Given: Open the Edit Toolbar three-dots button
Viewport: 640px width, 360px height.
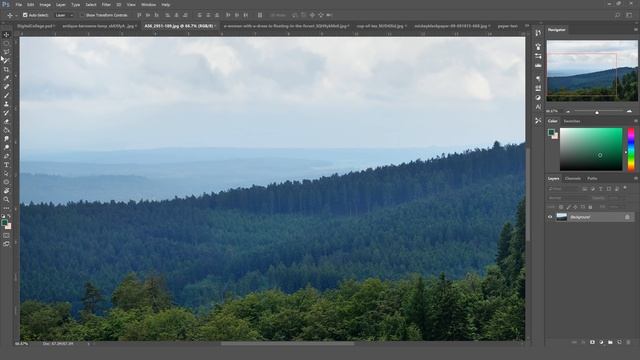Looking at the screenshot, I should point(6,208).
